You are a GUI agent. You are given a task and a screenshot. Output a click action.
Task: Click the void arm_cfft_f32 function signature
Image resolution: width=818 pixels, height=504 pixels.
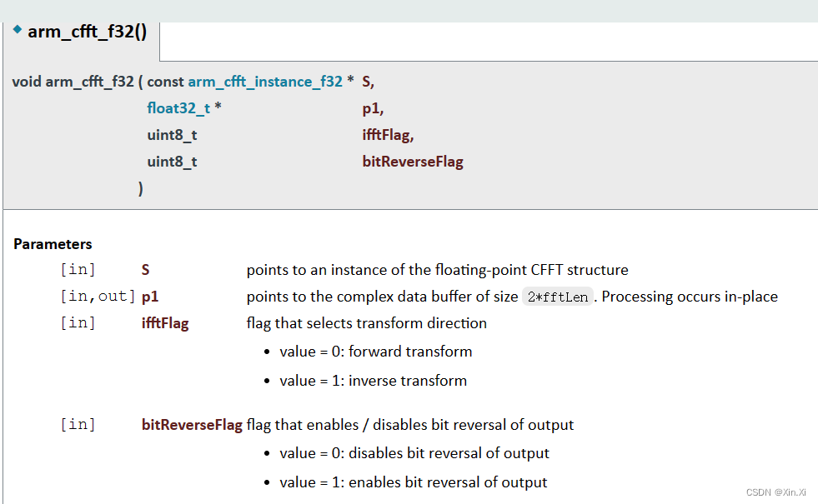point(73,81)
